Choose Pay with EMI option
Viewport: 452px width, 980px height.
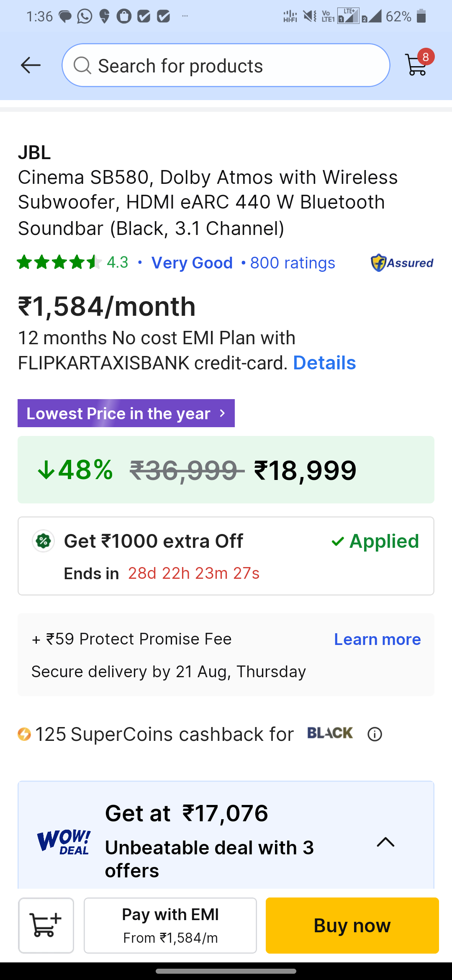pos(170,926)
